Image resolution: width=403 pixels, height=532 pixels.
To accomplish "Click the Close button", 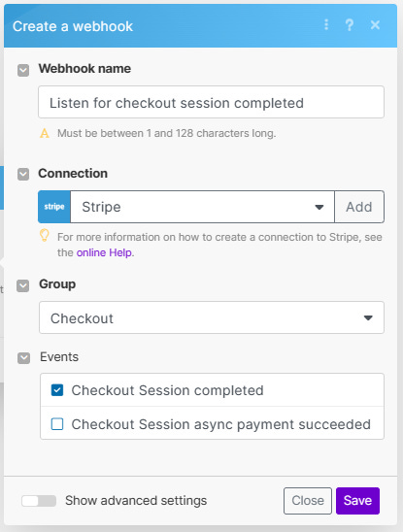I will [308, 501].
